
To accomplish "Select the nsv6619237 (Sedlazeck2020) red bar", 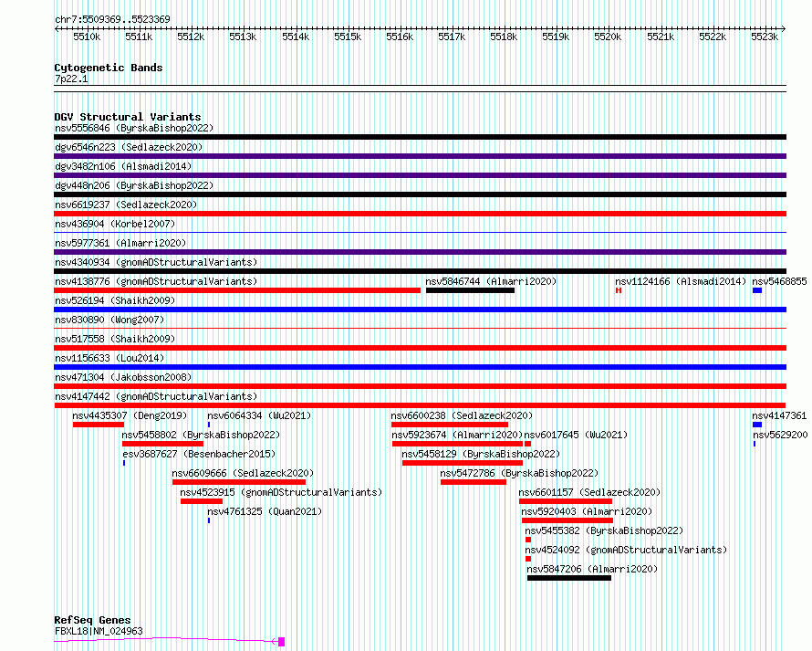I will pyautogui.click(x=420, y=214).
